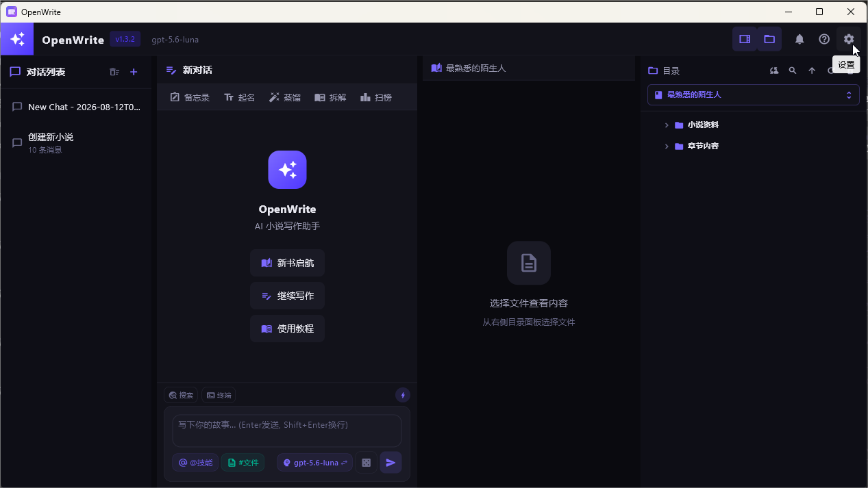Open help question mark icon

click(x=824, y=39)
